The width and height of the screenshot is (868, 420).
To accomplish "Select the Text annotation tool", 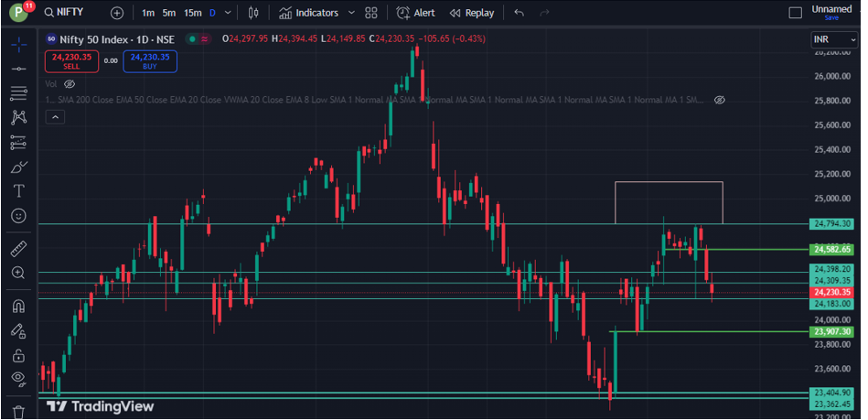I will [19, 191].
